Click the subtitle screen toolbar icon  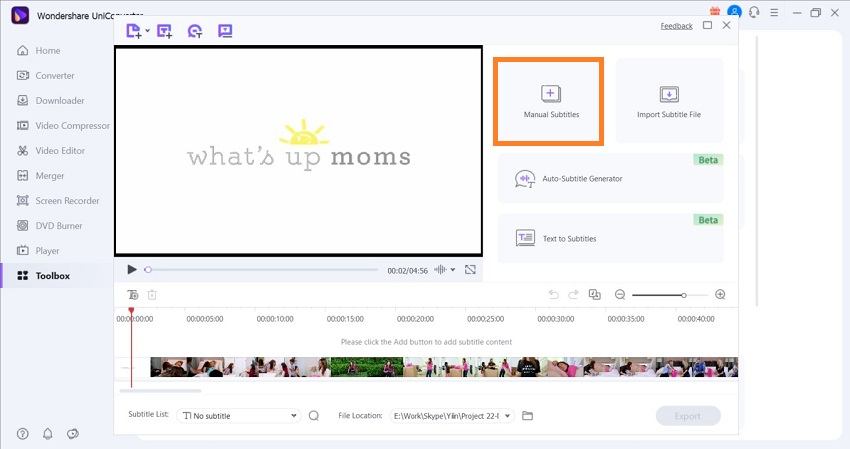tap(225, 31)
